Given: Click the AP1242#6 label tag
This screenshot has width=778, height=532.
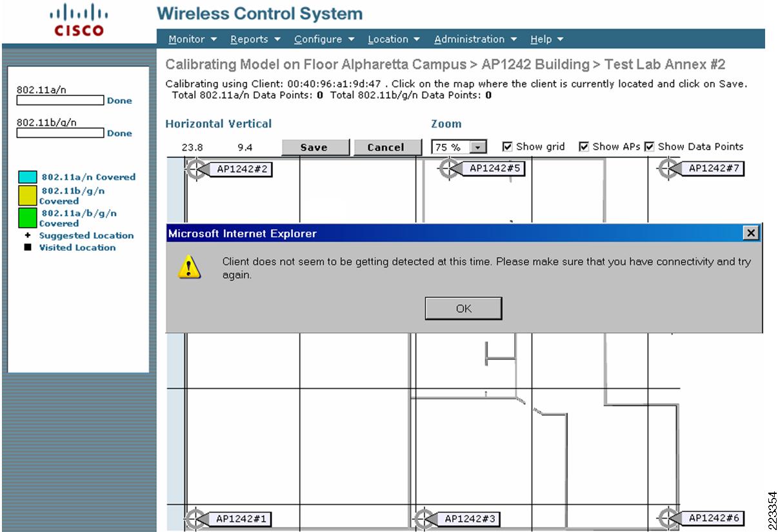Looking at the screenshot, I should 712,518.
